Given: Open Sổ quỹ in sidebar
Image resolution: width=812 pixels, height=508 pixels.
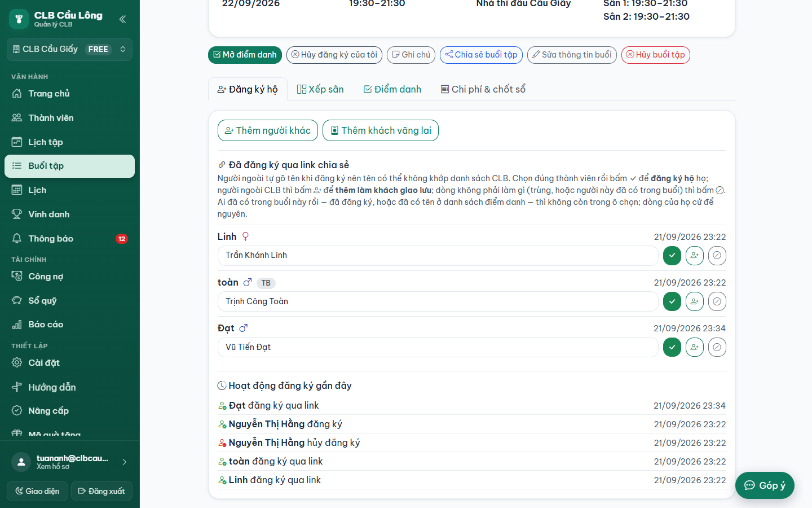Looking at the screenshot, I should 70,301.
